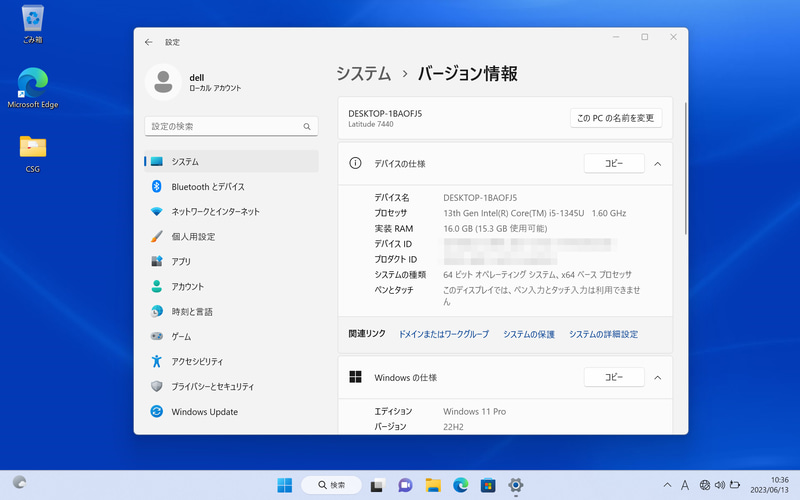Click the privacy shield icon in the sidebar
Screen dimensions: 800x500
pyautogui.click(x=157, y=386)
